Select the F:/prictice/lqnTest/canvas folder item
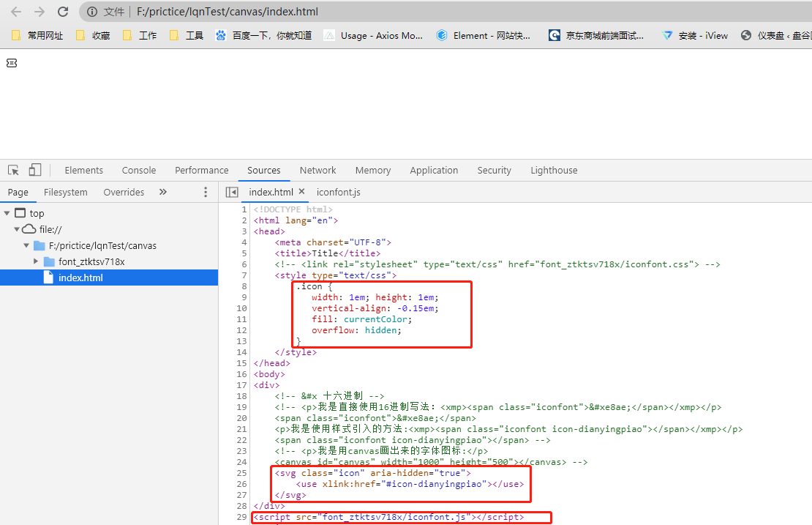The height and width of the screenshot is (525, 812). [x=102, y=245]
